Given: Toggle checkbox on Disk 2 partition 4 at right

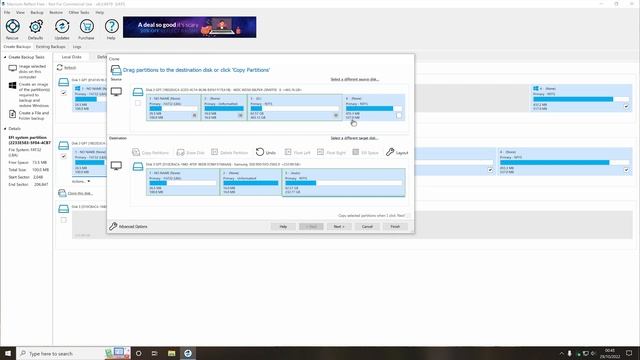Looking at the screenshot, I should [626, 170].
